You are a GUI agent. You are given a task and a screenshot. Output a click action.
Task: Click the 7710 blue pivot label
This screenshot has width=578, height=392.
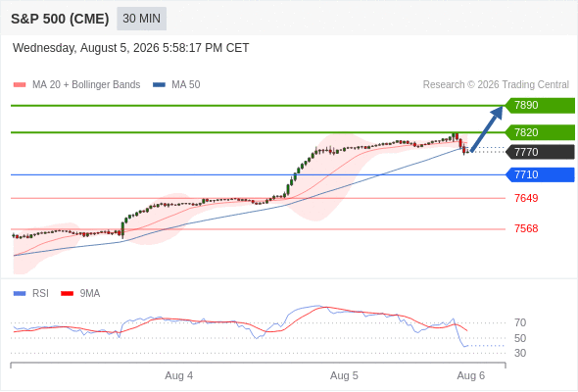(540, 174)
